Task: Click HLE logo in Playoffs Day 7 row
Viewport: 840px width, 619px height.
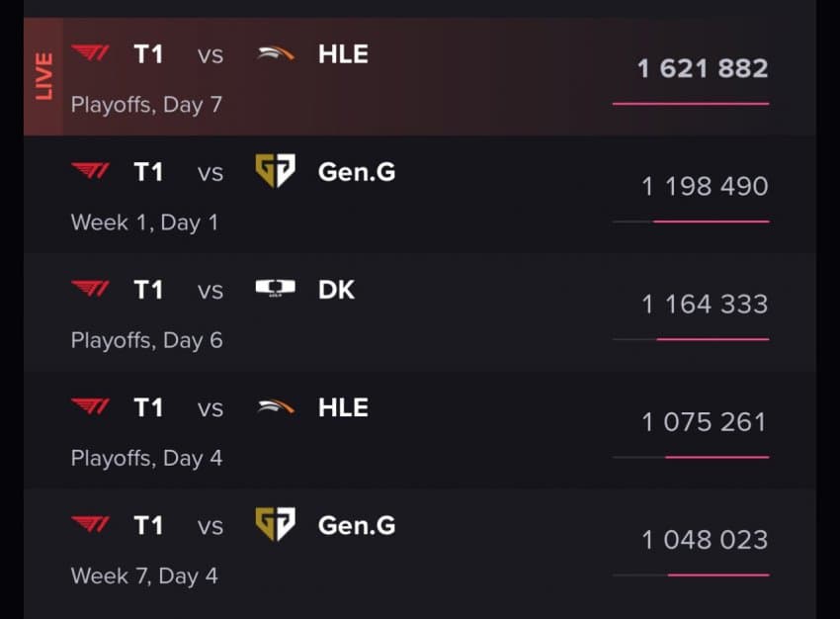Action: click(276, 54)
